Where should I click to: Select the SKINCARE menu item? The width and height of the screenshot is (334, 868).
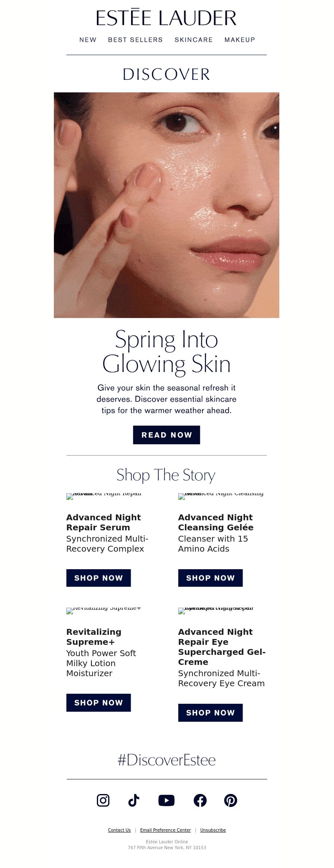[194, 40]
